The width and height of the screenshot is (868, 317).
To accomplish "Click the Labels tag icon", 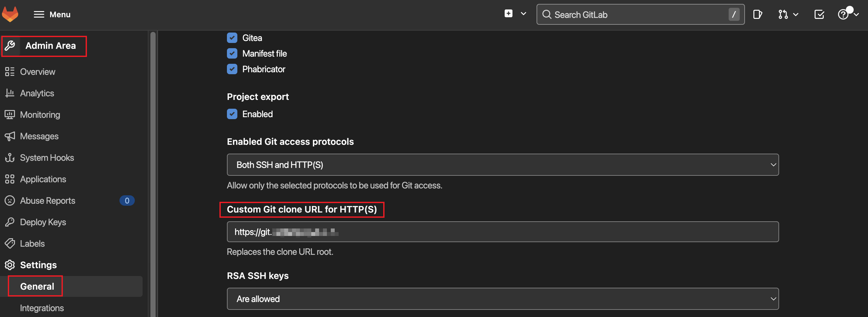I will (x=10, y=243).
